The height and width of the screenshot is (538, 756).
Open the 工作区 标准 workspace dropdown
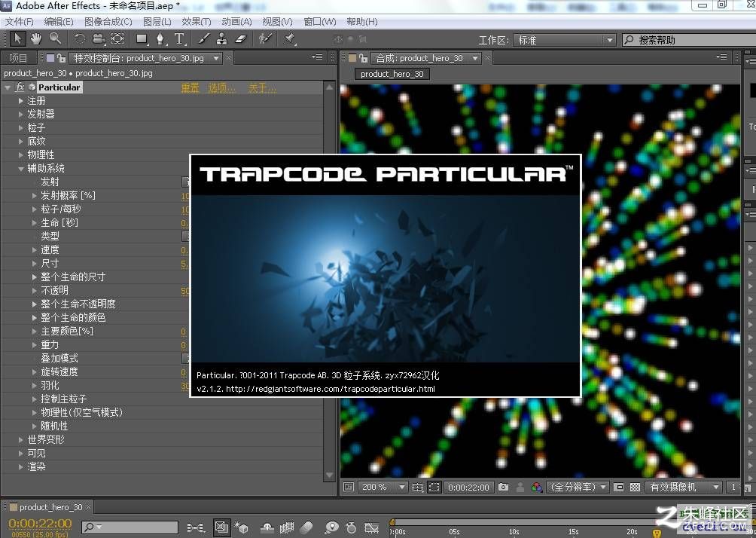pyautogui.click(x=565, y=40)
